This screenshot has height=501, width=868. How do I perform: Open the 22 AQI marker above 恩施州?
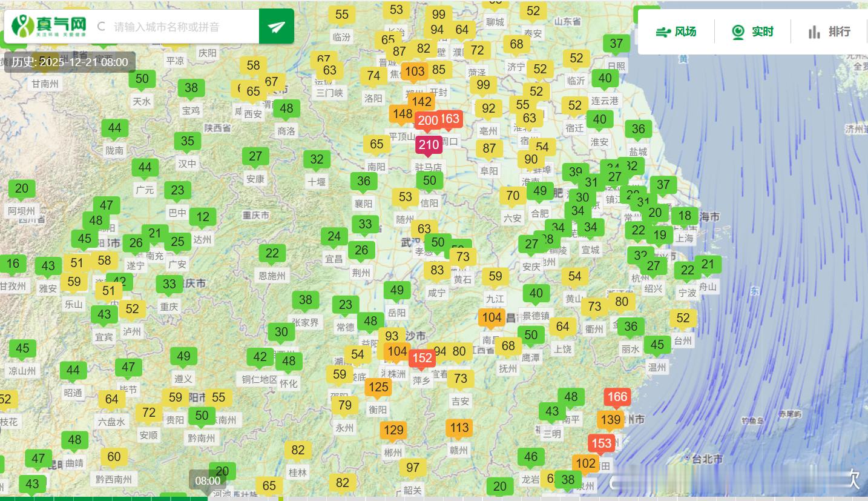click(272, 253)
